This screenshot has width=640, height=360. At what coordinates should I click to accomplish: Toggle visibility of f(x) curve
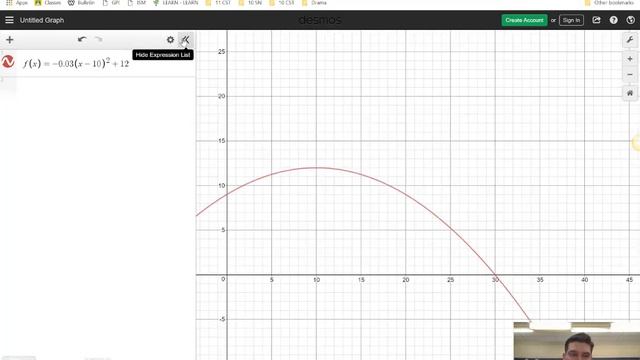8,62
